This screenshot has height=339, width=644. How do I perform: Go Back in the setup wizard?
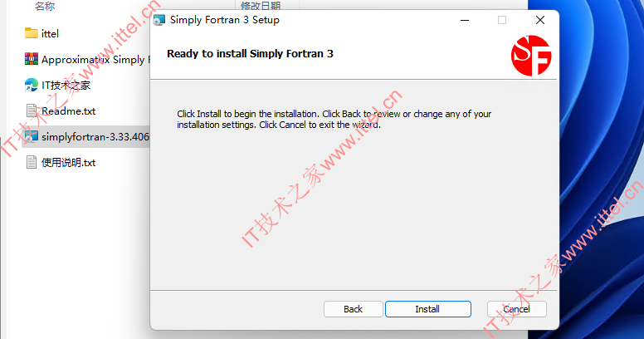(354, 309)
